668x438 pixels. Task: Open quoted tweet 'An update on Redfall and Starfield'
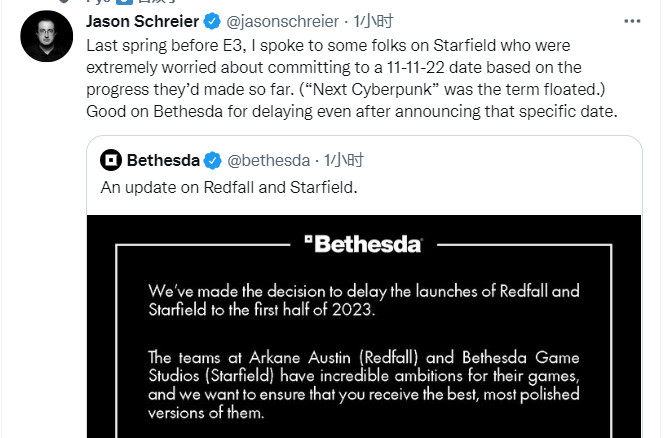click(227, 187)
